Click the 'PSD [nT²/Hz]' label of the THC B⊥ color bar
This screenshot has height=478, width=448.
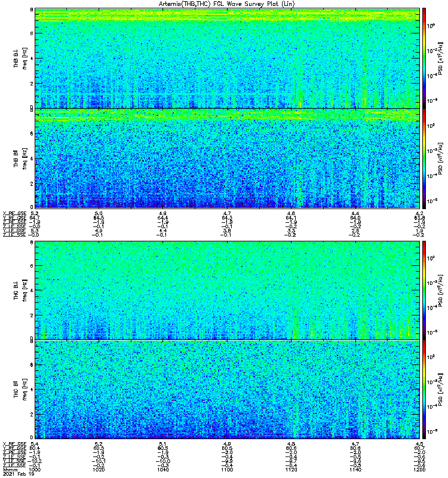(x=440, y=290)
